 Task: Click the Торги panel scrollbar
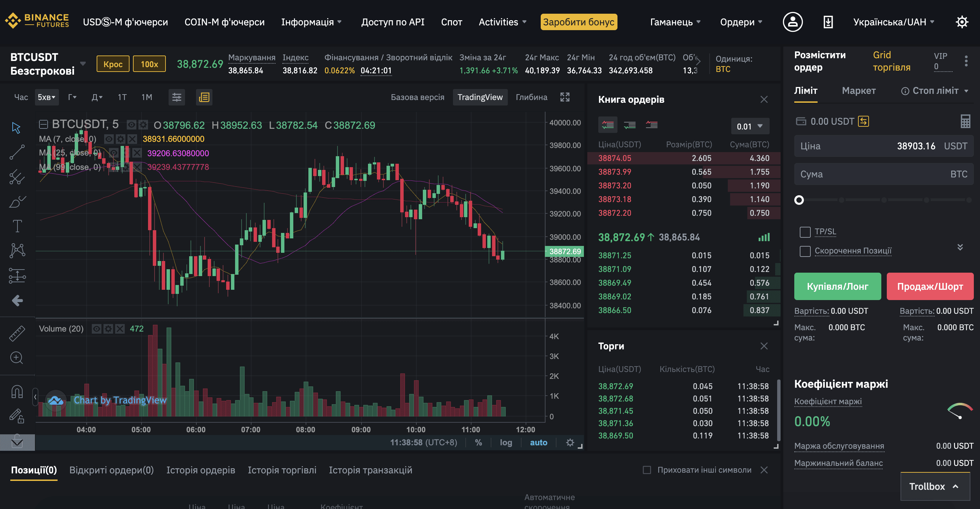779,410
